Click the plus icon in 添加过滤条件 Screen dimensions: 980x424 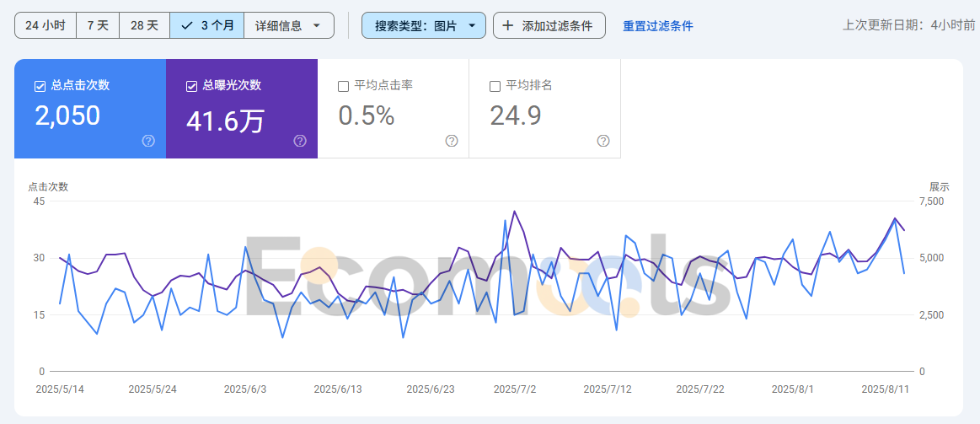tap(508, 25)
